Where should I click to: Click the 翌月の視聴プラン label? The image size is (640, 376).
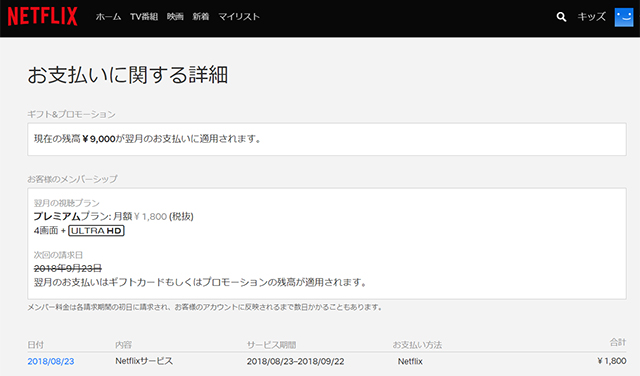tap(67, 203)
